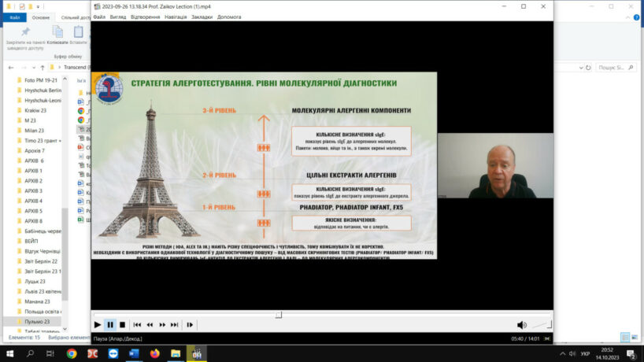
Task: Skip to the next file in the player
Action: (x=175, y=324)
